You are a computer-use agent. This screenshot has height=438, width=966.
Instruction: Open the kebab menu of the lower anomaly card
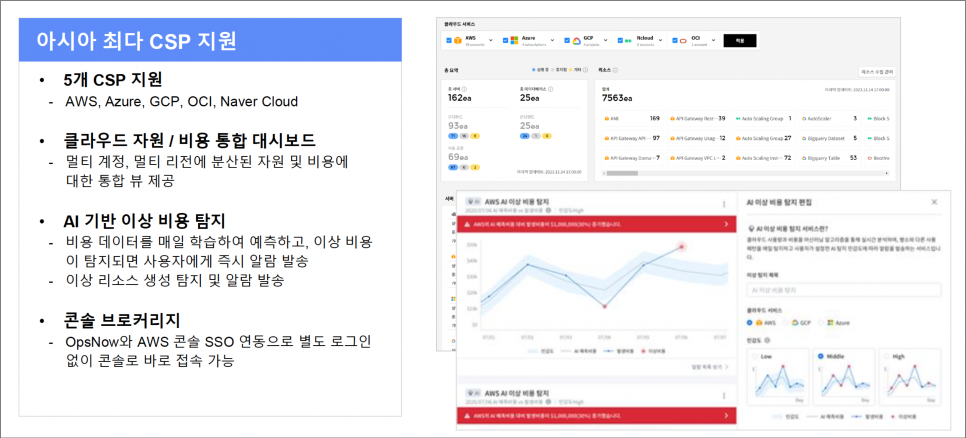[x=724, y=395]
